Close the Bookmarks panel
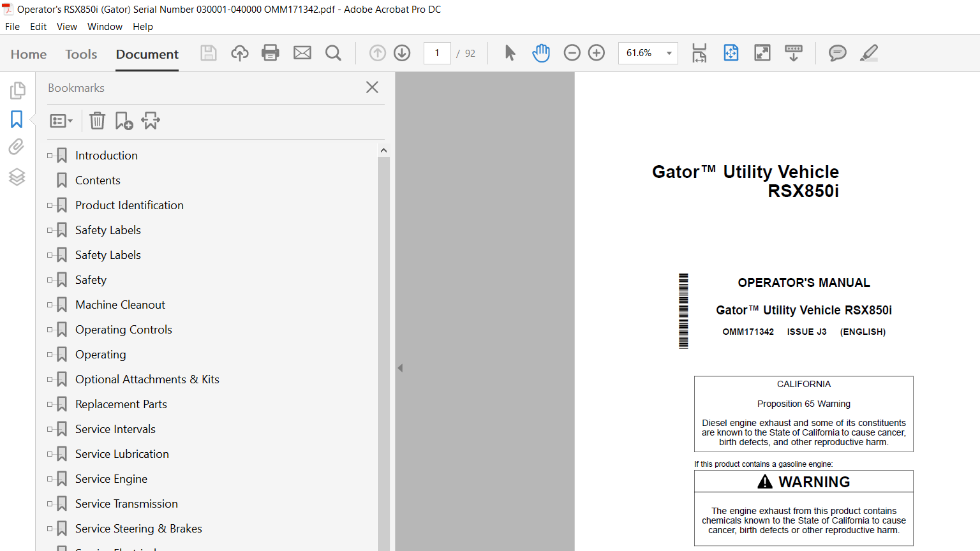 click(x=372, y=87)
